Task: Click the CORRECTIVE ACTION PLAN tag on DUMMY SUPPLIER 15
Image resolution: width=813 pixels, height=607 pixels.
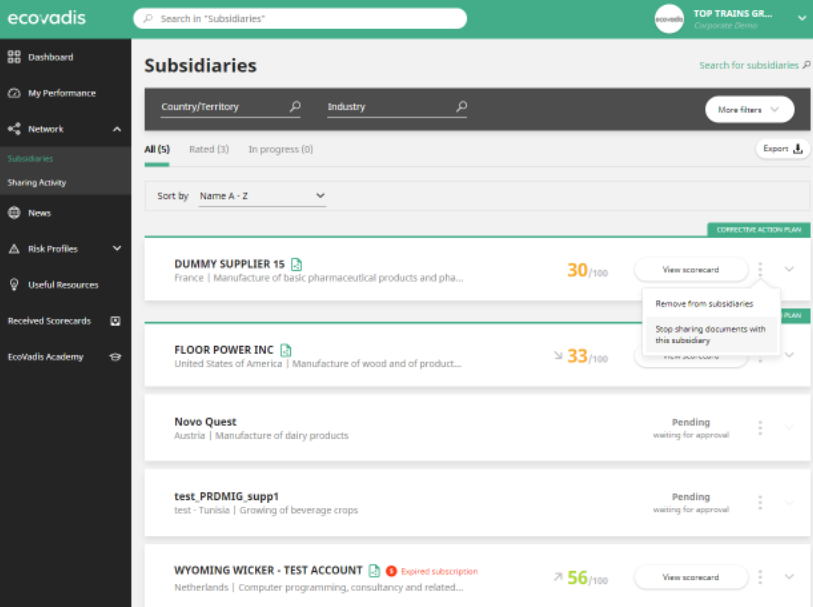Action: (759, 230)
